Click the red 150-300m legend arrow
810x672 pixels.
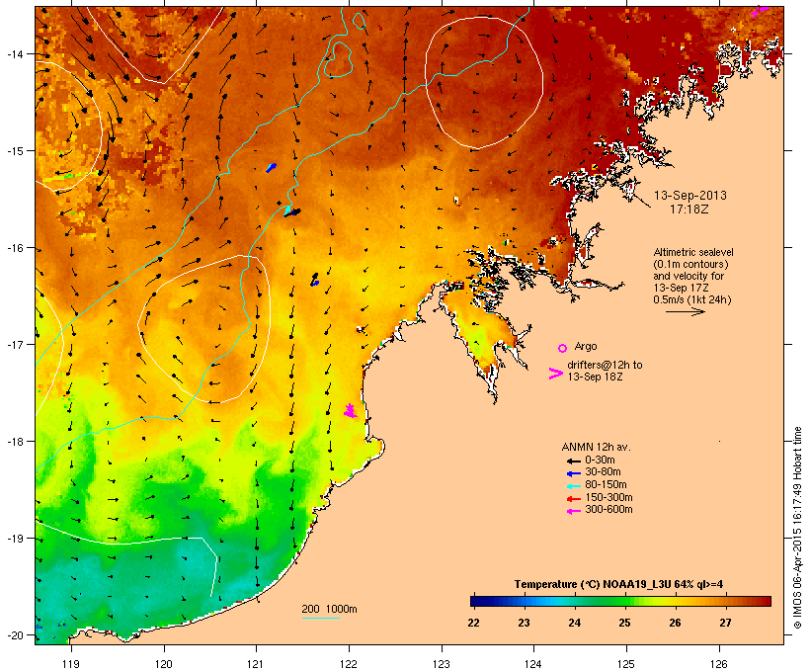(x=573, y=499)
